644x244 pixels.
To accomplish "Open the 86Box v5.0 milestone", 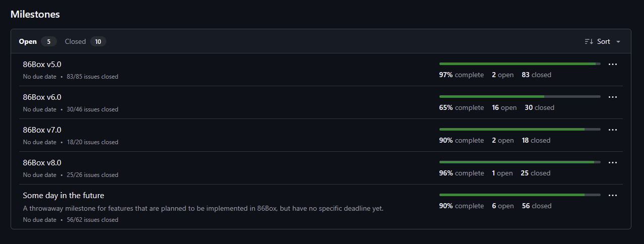I will point(42,65).
